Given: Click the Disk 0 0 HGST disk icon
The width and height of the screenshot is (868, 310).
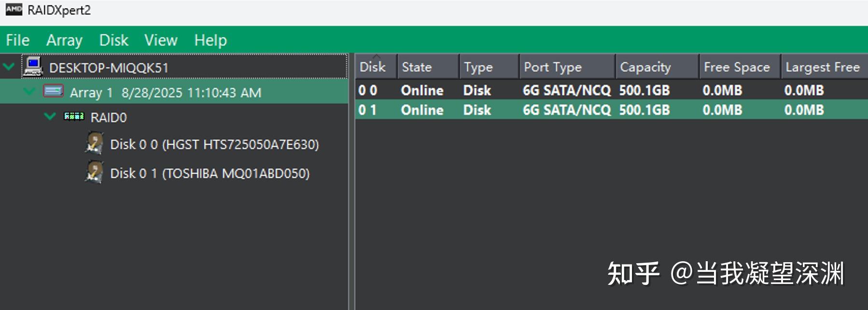Looking at the screenshot, I should [x=94, y=143].
